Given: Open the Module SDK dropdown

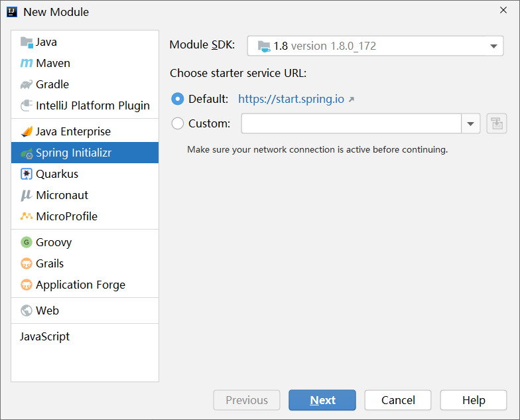Looking at the screenshot, I should tap(375, 46).
